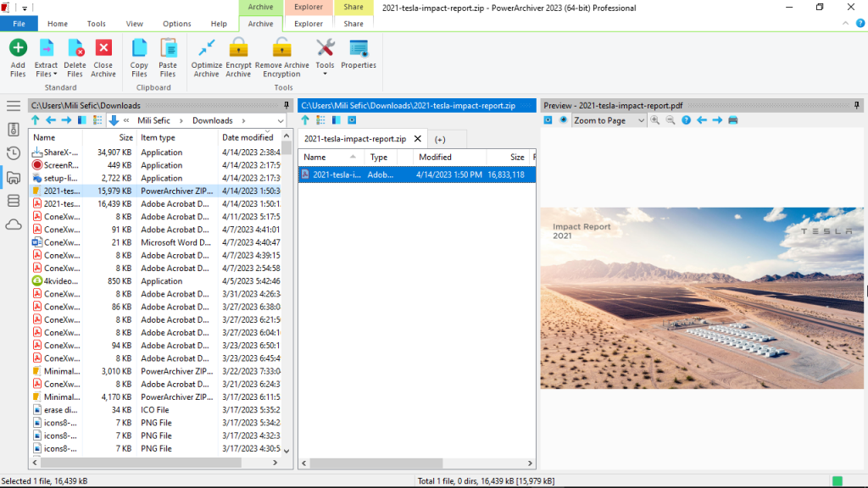Go to the previous page in the Preview

point(702,120)
